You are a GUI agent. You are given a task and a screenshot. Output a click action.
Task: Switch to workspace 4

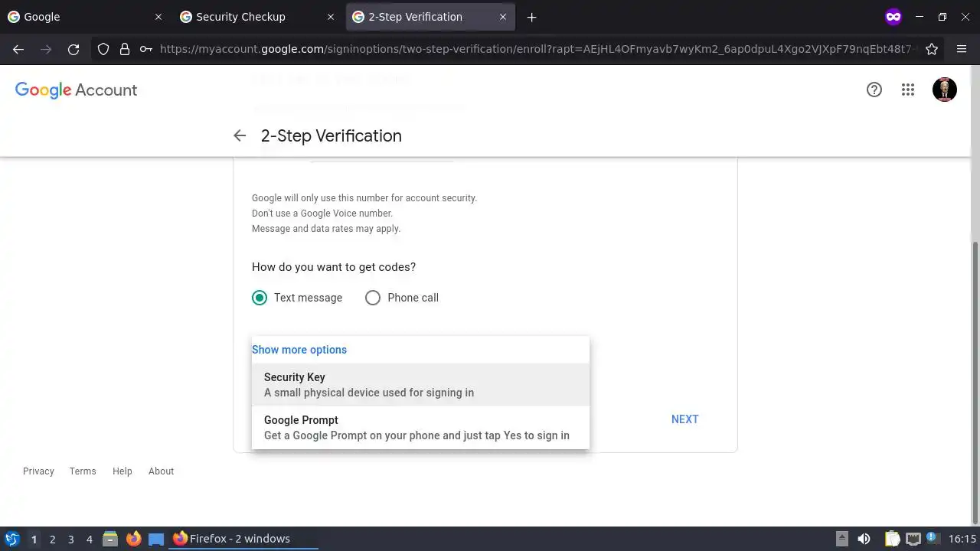click(89, 540)
